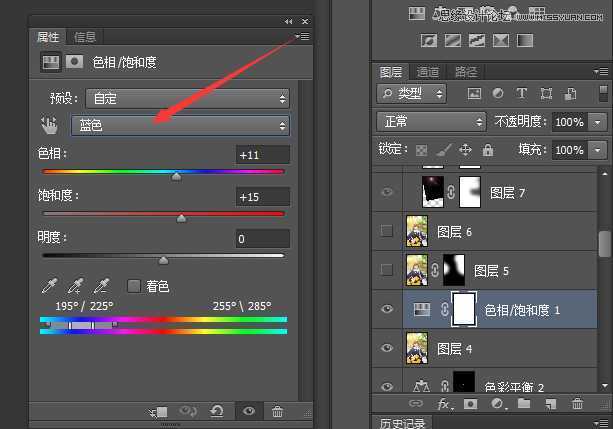The image size is (613, 429).
Task: Delete the adjustment layer via Properties trash
Action: (x=277, y=411)
